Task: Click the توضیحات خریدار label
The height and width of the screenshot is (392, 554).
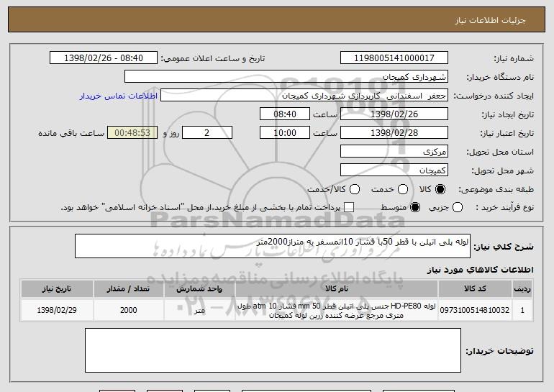Action: coord(499,351)
